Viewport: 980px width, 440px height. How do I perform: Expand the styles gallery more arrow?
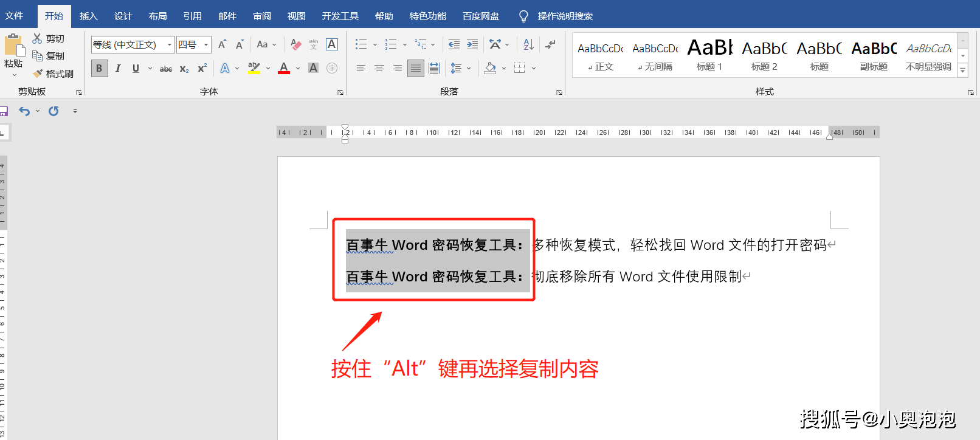(963, 70)
